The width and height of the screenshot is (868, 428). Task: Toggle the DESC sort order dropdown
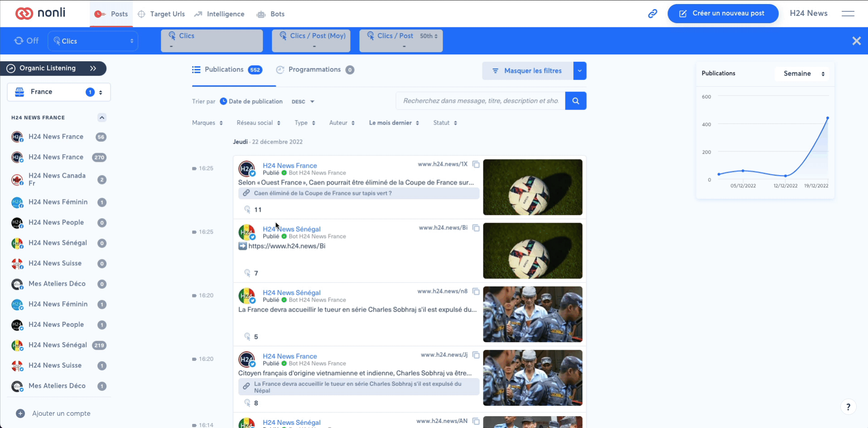(303, 102)
